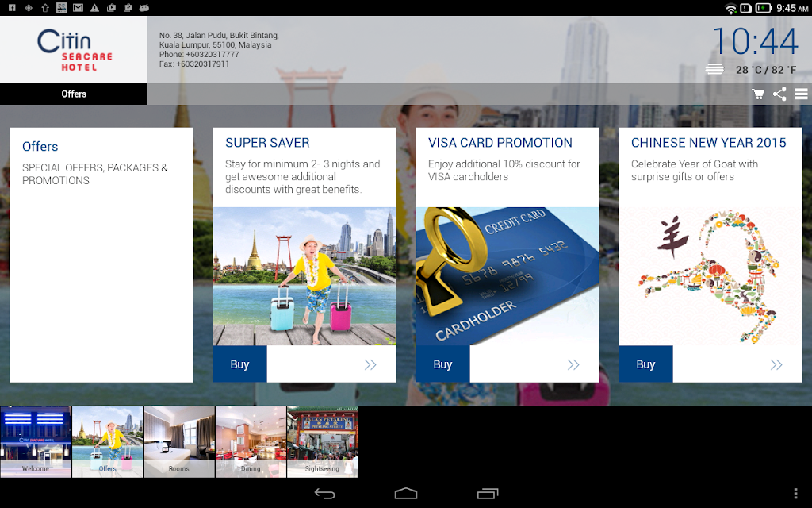Open the Rooms section thumbnail
The image size is (812, 508).
[178, 441]
